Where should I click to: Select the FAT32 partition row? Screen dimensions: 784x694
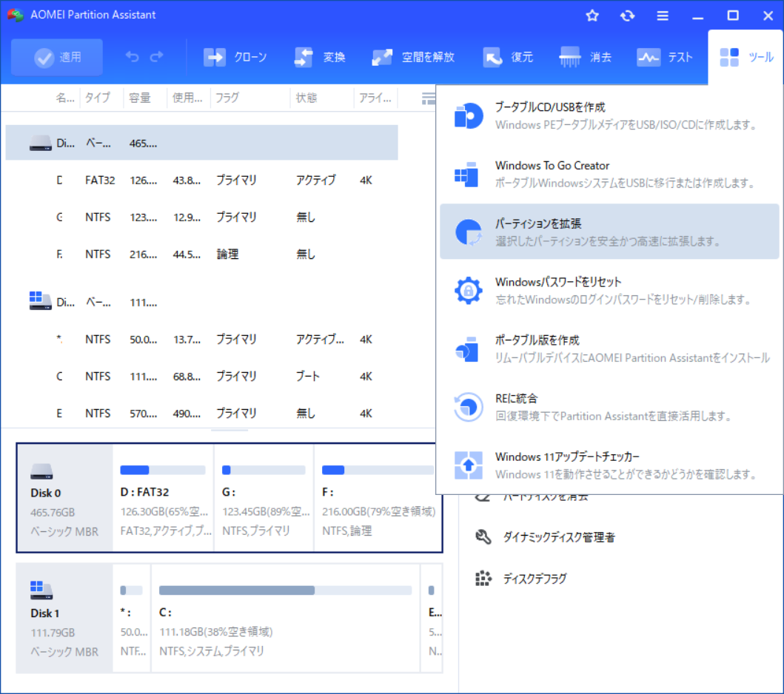[201, 180]
